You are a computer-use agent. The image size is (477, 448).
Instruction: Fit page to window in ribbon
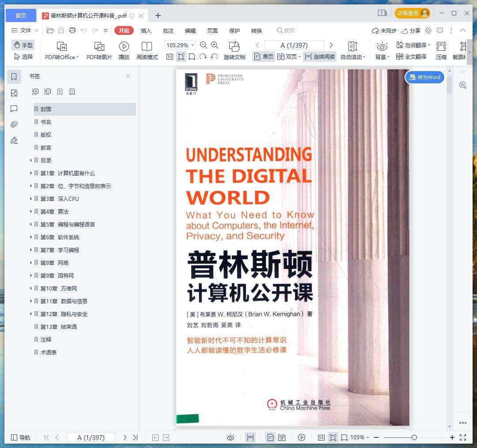coord(181,56)
